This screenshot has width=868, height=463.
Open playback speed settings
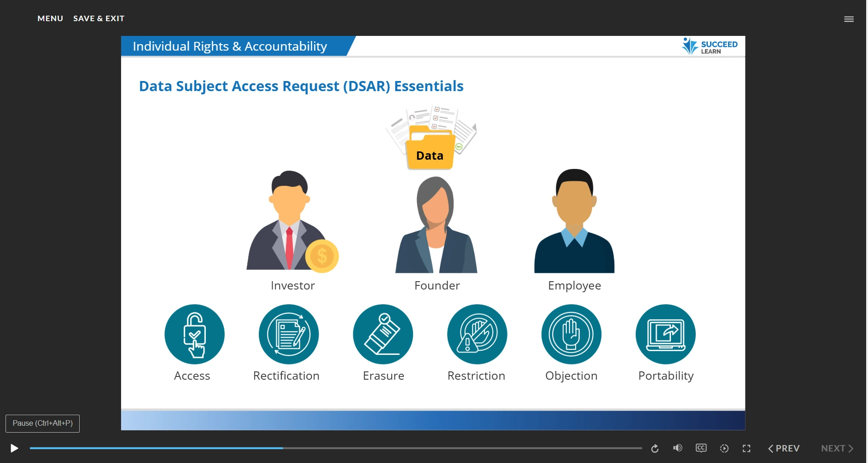click(x=724, y=448)
